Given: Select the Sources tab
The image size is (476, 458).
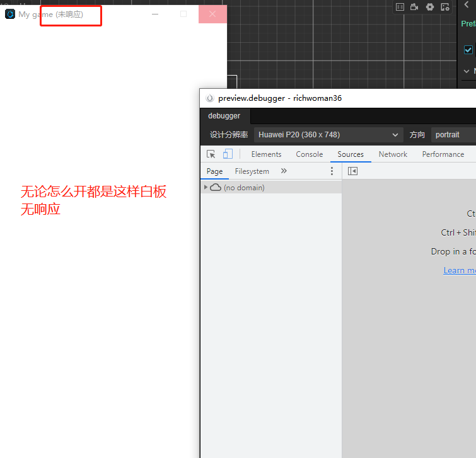Looking at the screenshot, I should [x=351, y=154].
